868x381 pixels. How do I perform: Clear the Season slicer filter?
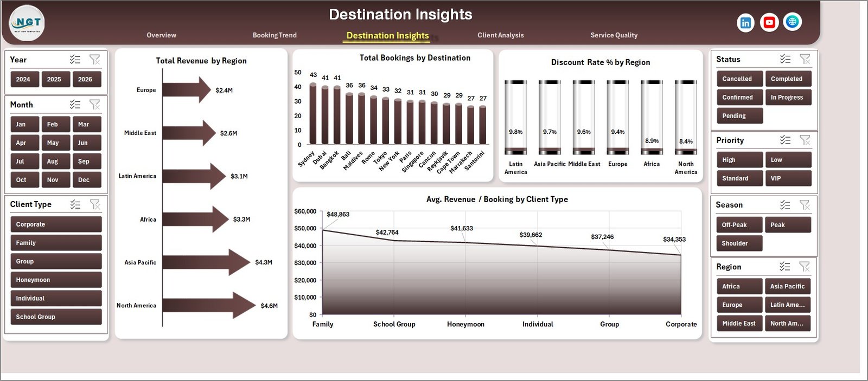click(x=805, y=205)
